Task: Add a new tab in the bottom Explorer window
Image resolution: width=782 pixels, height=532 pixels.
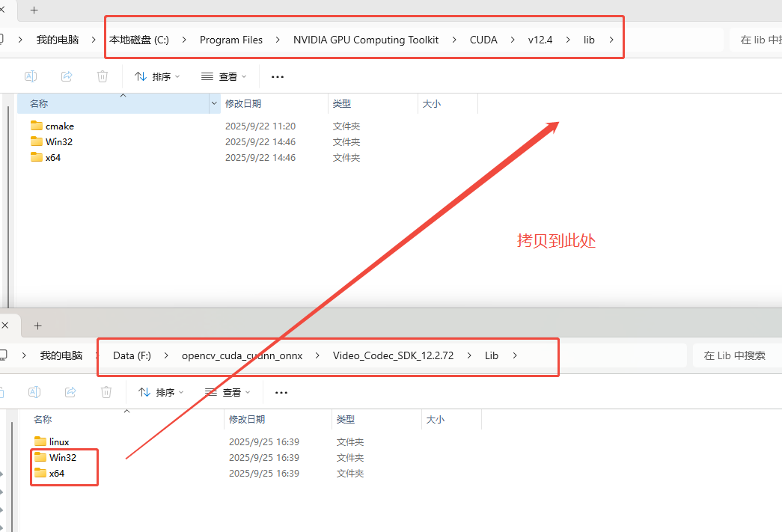Action: tap(37, 325)
